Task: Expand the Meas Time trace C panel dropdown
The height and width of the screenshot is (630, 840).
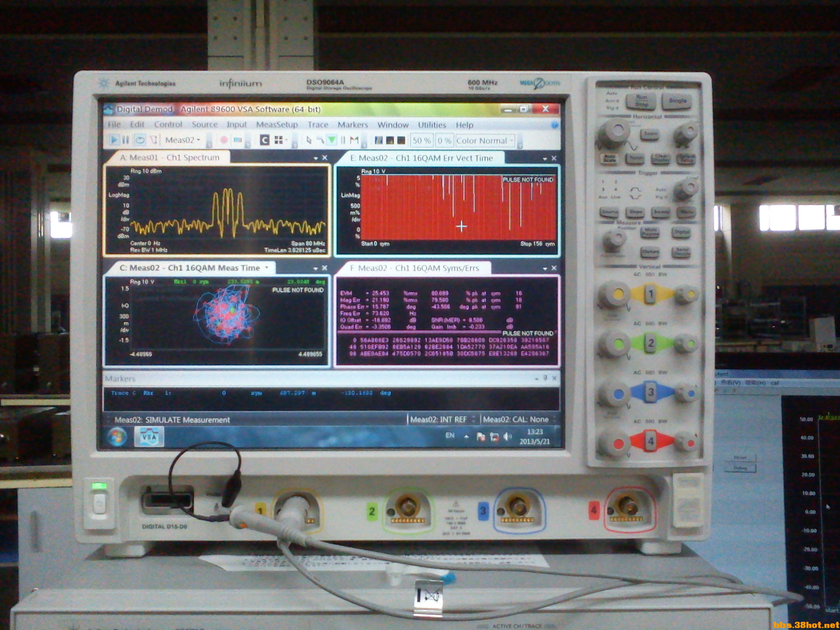Action: tap(315, 268)
